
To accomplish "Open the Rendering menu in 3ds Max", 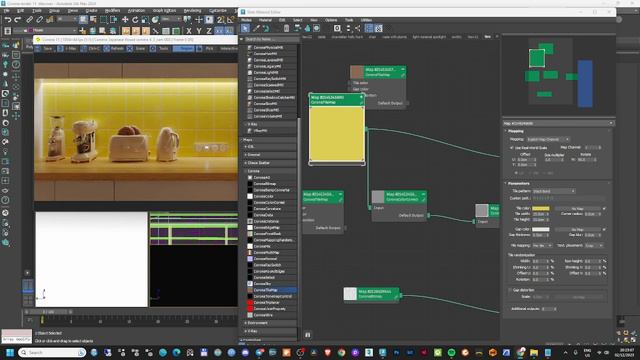I will 192,11.
